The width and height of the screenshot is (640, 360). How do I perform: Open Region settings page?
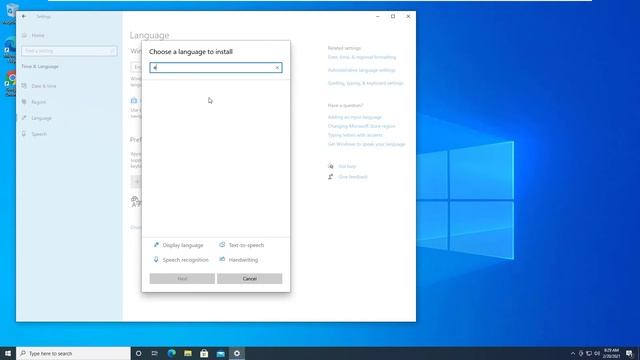[38, 102]
